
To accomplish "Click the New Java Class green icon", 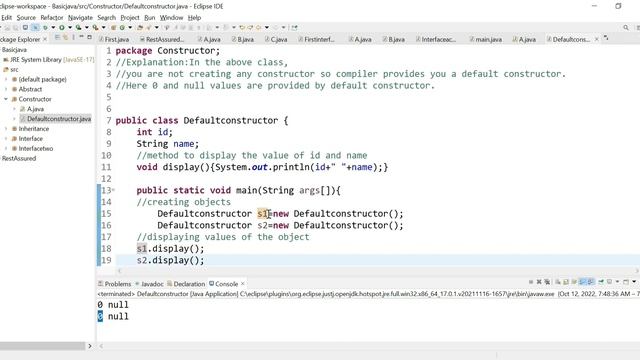I will 122,27.
